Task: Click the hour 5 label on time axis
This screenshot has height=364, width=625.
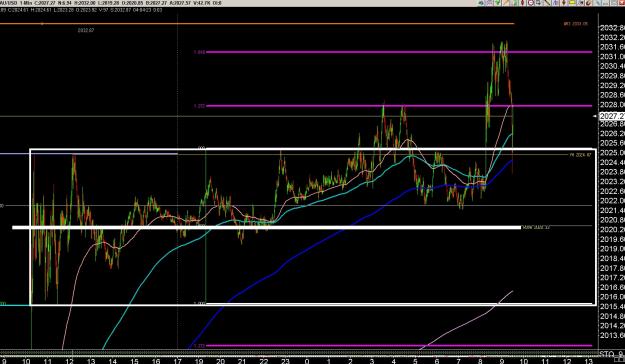Action: (x=415, y=361)
